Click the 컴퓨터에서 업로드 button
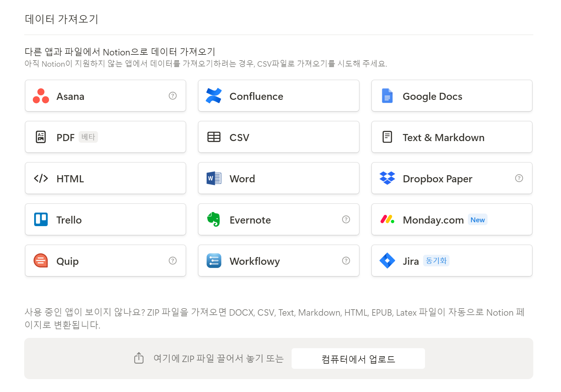 tap(358, 359)
